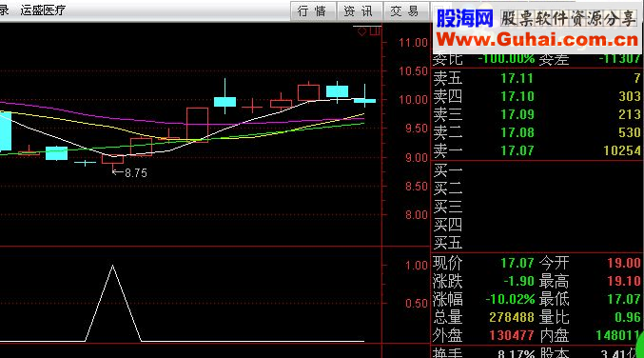The height and width of the screenshot is (358, 644).
Task: Select the 卖二 row at price 17.08
Action: coord(536,132)
